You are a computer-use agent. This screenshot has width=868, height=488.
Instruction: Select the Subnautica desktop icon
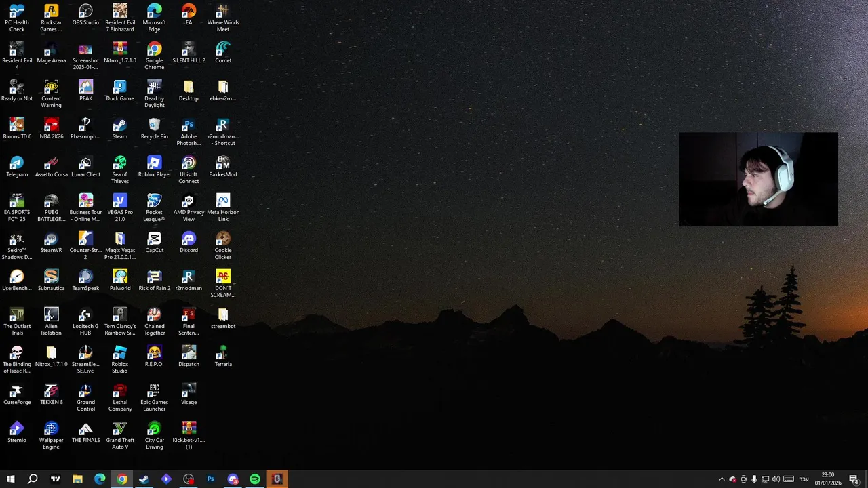point(51,281)
